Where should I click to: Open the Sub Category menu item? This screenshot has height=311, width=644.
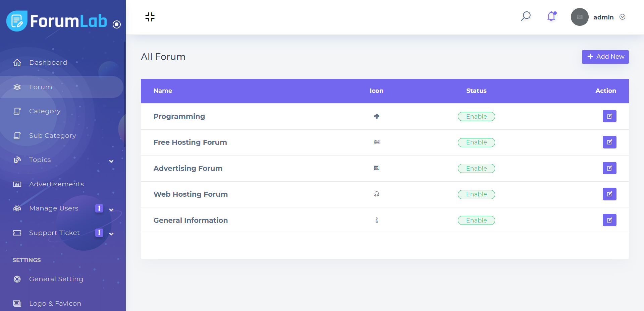point(52,136)
